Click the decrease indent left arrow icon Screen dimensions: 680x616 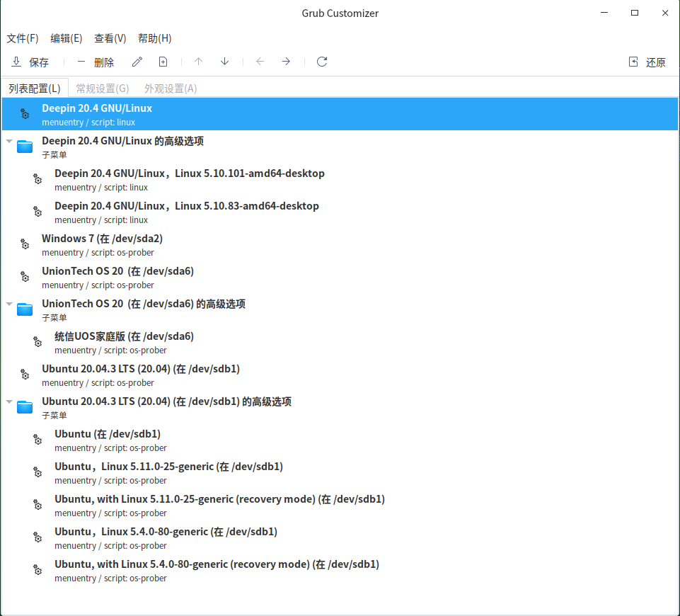(260, 62)
